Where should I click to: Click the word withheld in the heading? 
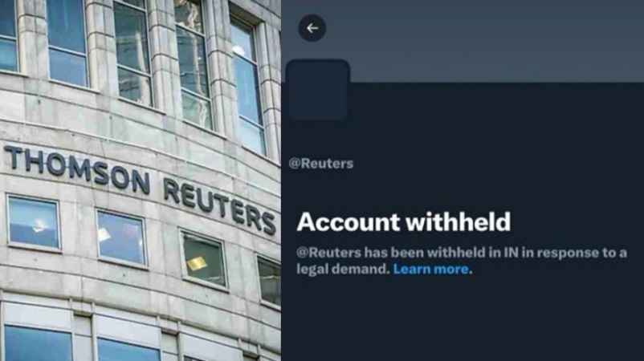[x=459, y=222]
